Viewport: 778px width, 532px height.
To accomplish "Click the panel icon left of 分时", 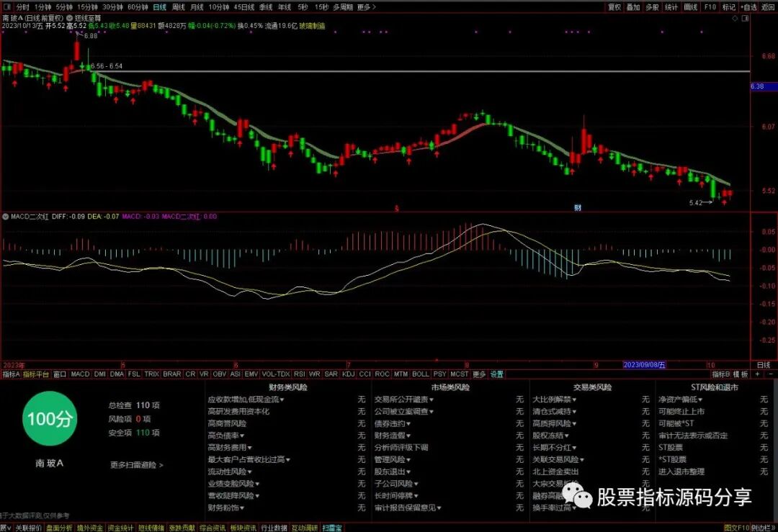I will click(7, 7).
